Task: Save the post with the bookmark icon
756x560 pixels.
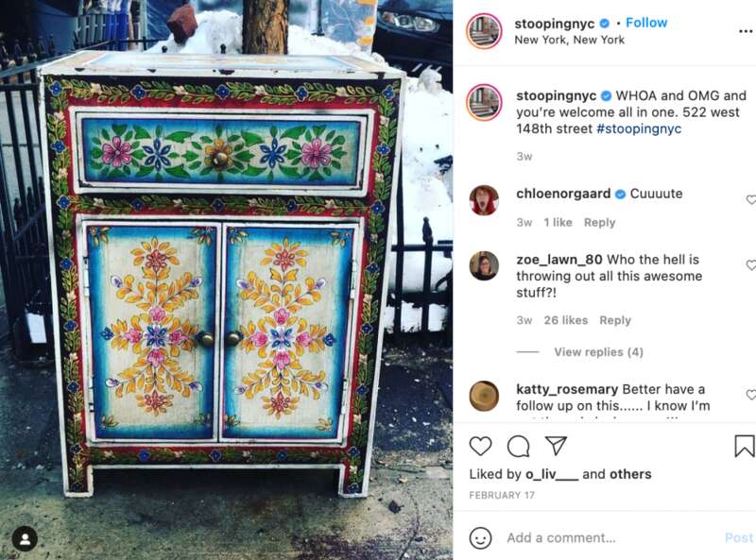Action: [x=745, y=446]
